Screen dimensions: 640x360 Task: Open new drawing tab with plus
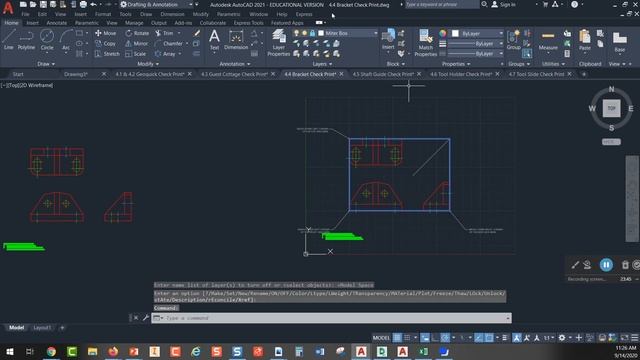click(584, 74)
